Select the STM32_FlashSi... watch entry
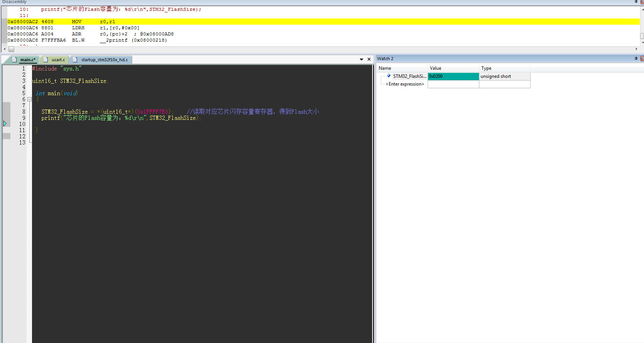644x343 pixels. [x=410, y=76]
